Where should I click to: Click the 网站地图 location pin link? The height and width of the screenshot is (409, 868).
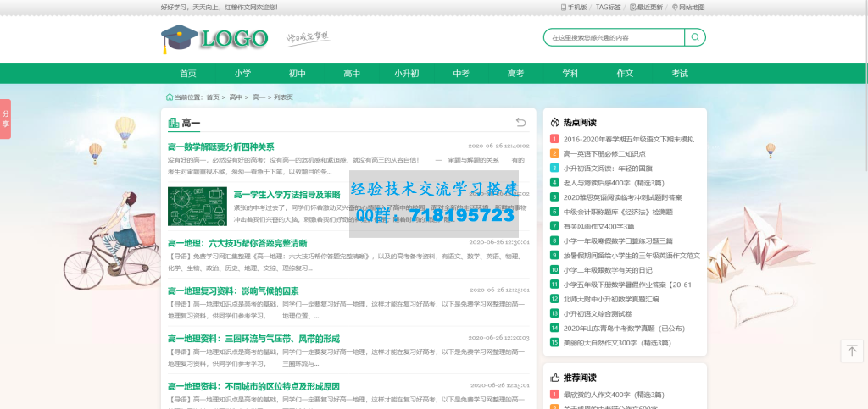(687, 7)
